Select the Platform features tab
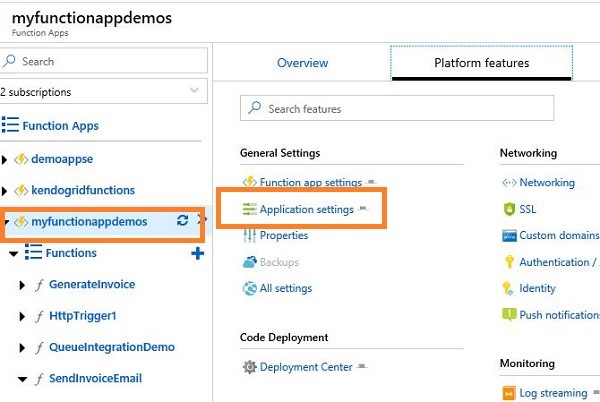 (481, 63)
